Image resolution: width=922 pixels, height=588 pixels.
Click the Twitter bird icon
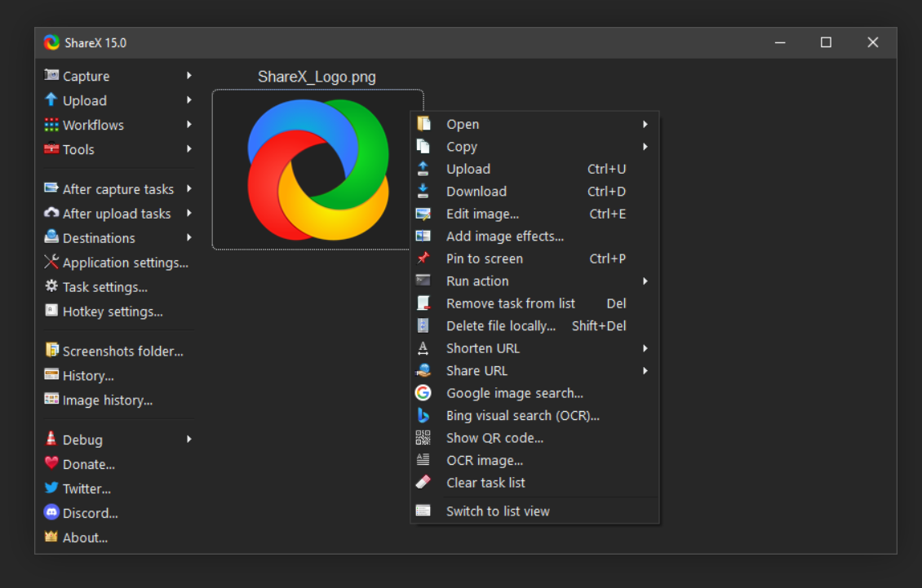pos(51,488)
